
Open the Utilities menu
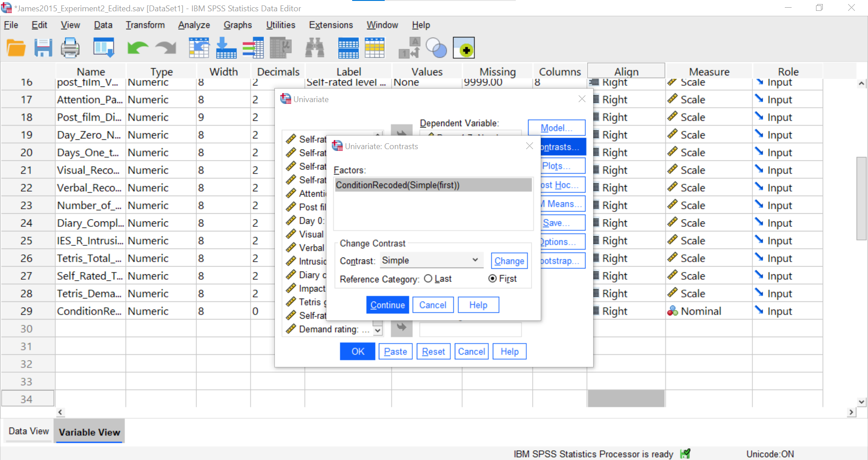[280, 25]
